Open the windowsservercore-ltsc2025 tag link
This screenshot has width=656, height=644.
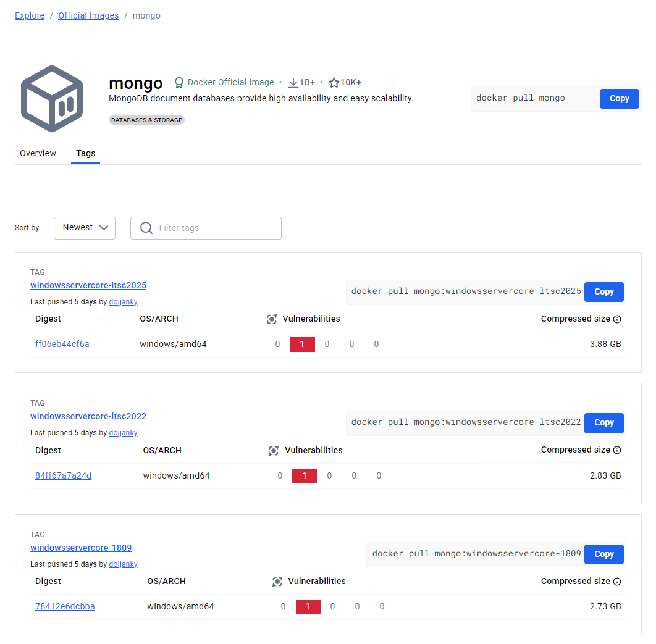pyautogui.click(x=88, y=285)
